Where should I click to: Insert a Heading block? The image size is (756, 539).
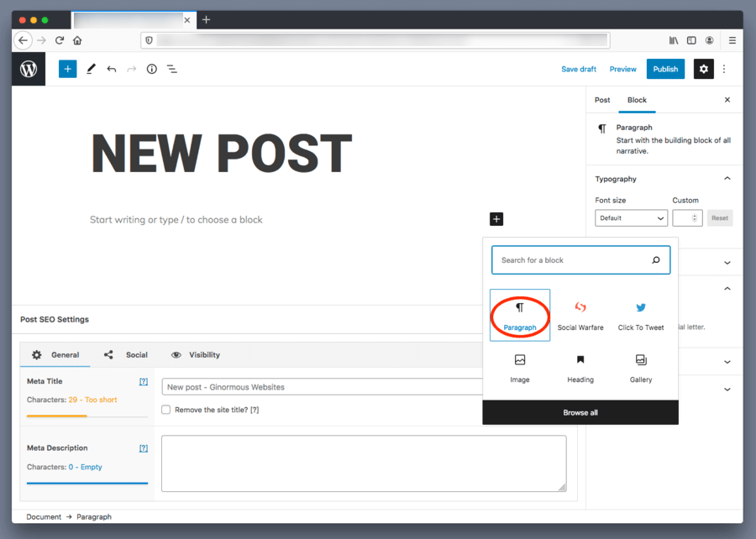point(580,369)
